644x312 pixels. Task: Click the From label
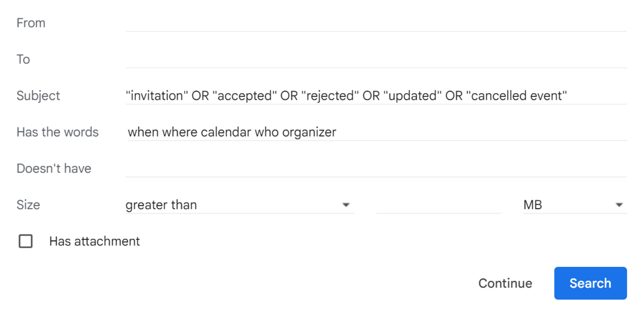tap(31, 23)
